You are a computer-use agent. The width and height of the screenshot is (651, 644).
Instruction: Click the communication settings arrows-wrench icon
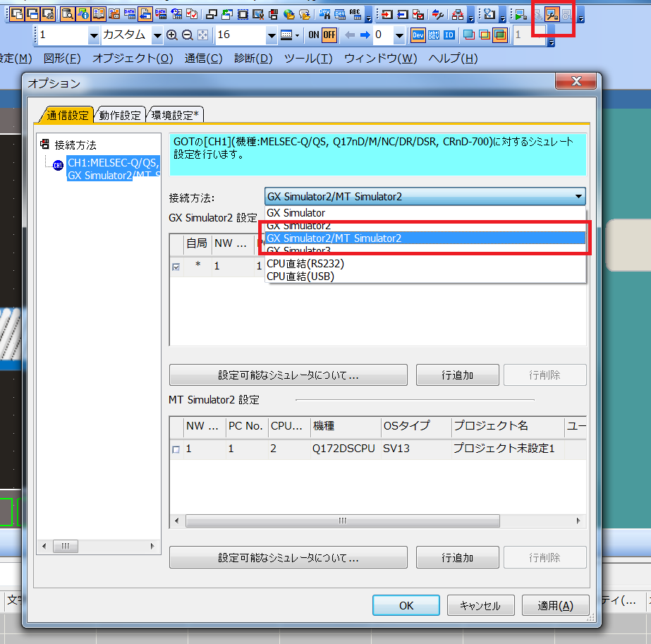pyautogui.click(x=437, y=15)
